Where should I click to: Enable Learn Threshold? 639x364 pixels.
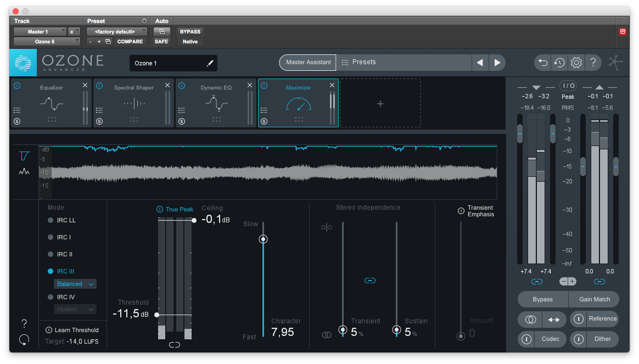pyautogui.click(x=48, y=330)
